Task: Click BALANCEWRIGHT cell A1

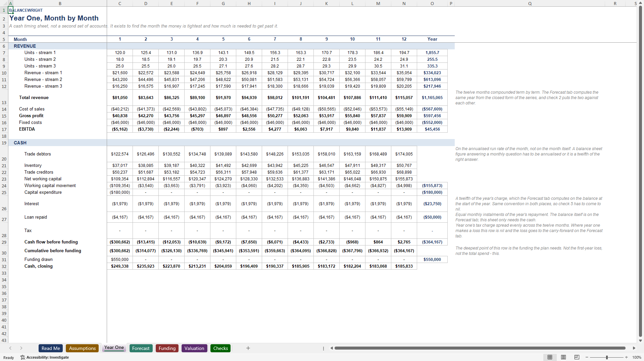Action: (10, 10)
